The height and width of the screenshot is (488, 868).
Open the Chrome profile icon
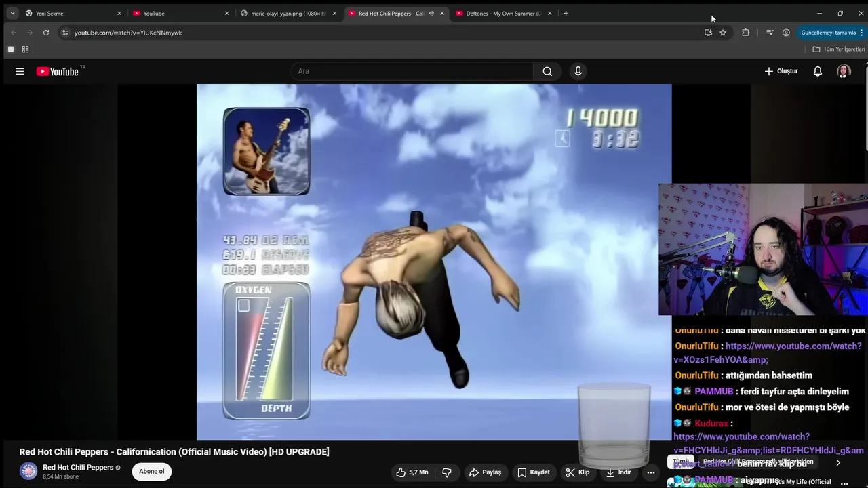click(786, 33)
